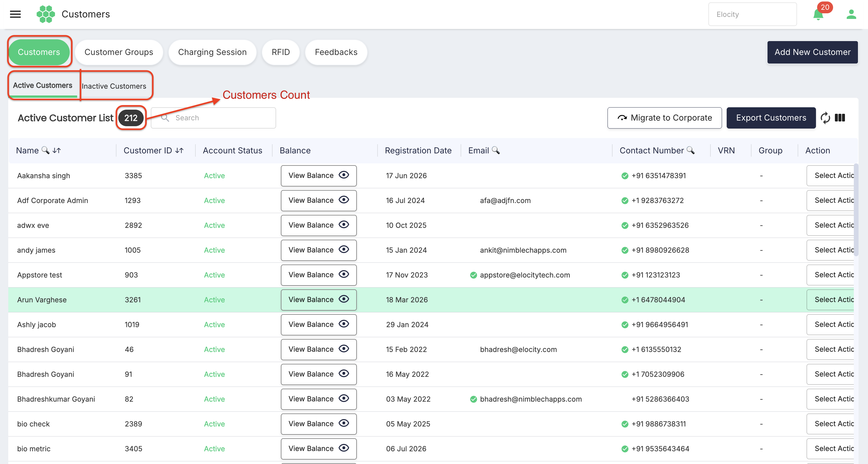Screen dimensions: 868x464
Task: Show balance for Bhadresh Goyani ID 46
Action: (318, 349)
